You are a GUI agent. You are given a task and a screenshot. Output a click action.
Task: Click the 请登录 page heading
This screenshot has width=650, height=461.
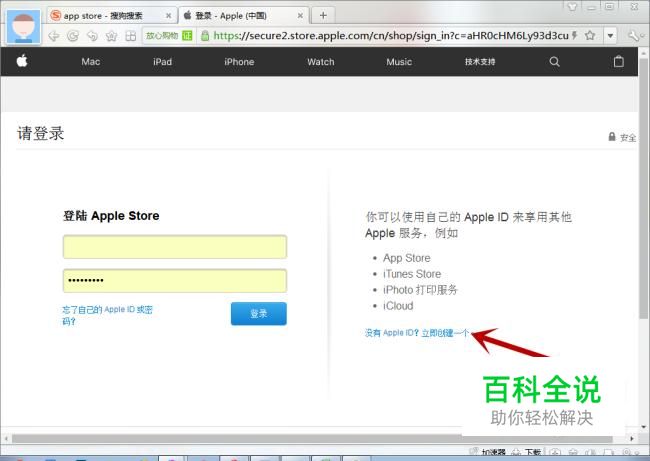[x=40, y=133]
